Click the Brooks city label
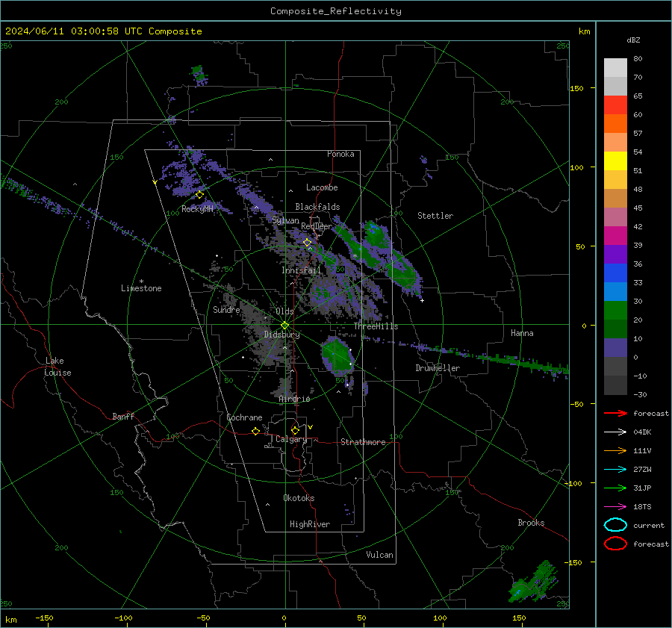This screenshot has height=628, width=672. pyautogui.click(x=531, y=523)
